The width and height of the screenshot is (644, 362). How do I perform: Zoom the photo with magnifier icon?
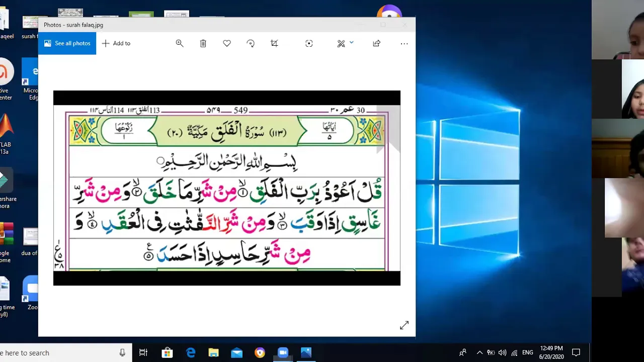coord(180,43)
